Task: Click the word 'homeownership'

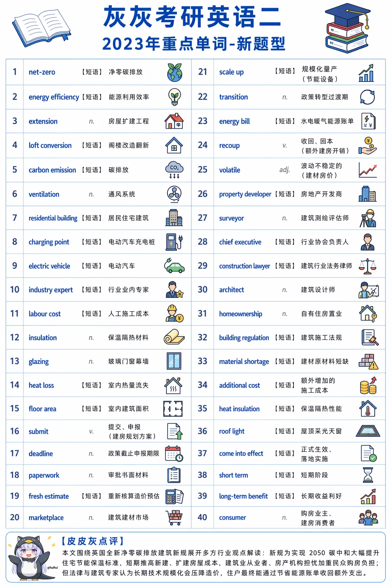Action: (241, 314)
